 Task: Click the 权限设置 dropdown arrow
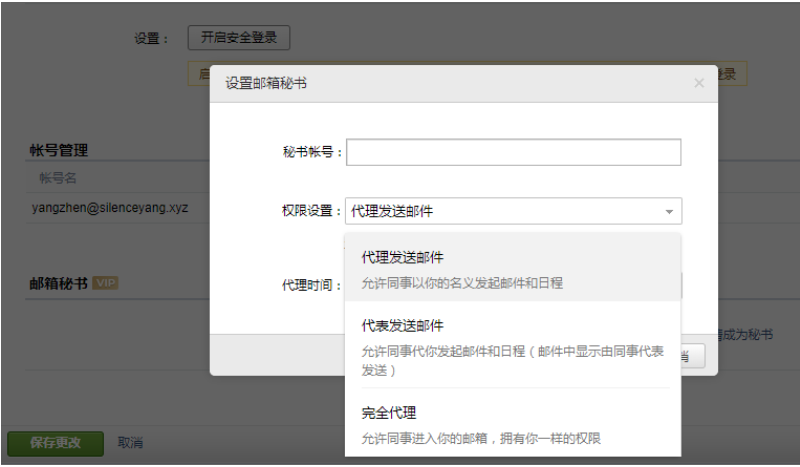pos(667,211)
